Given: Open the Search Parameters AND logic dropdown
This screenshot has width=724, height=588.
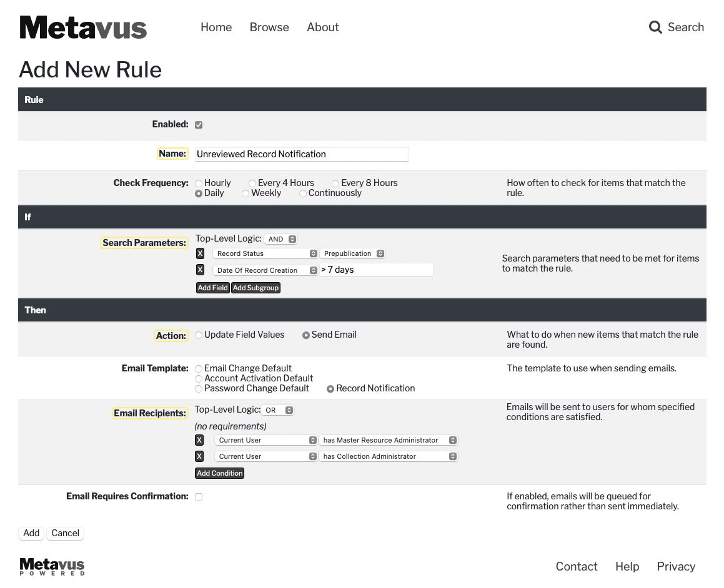Looking at the screenshot, I should click(x=280, y=239).
